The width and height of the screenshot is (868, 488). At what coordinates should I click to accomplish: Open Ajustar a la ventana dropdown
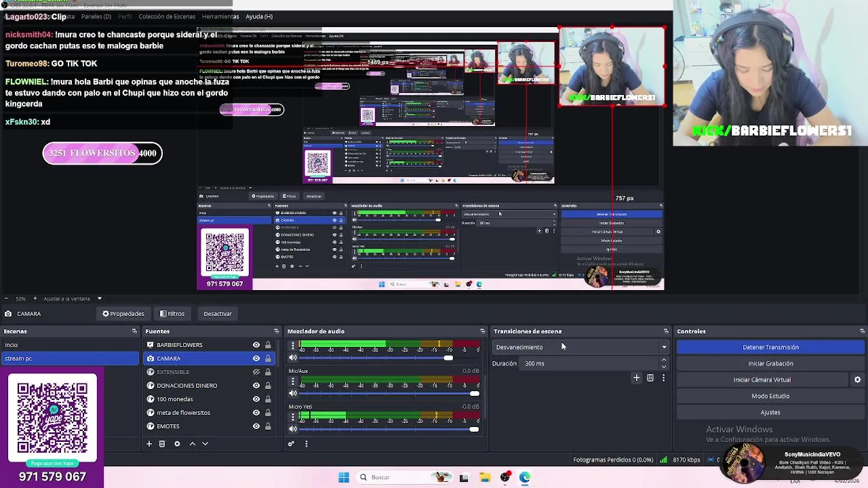coord(73,298)
